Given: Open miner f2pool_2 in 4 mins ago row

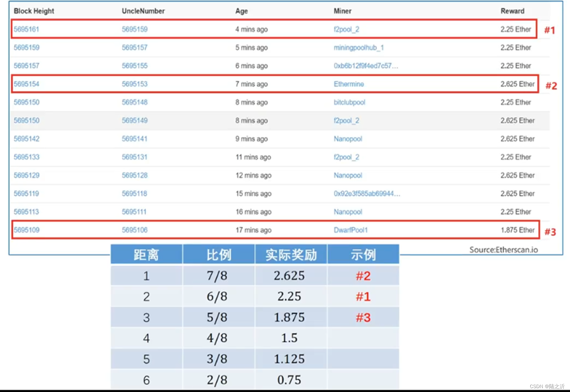Looking at the screenshot, I should click(346, 29).
